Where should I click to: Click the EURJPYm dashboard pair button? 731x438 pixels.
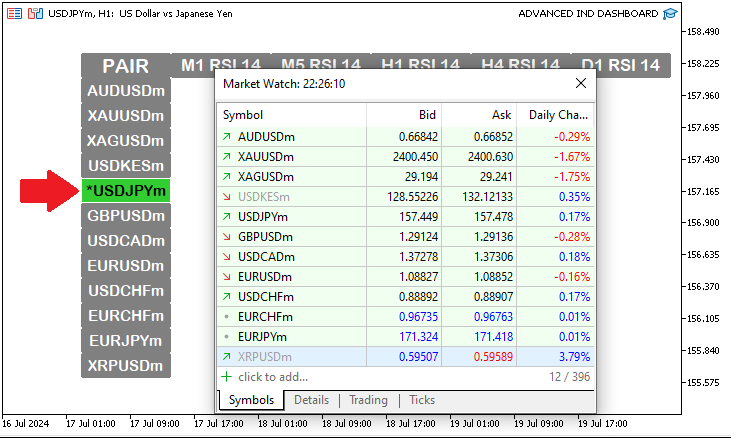tap(126, 341)
